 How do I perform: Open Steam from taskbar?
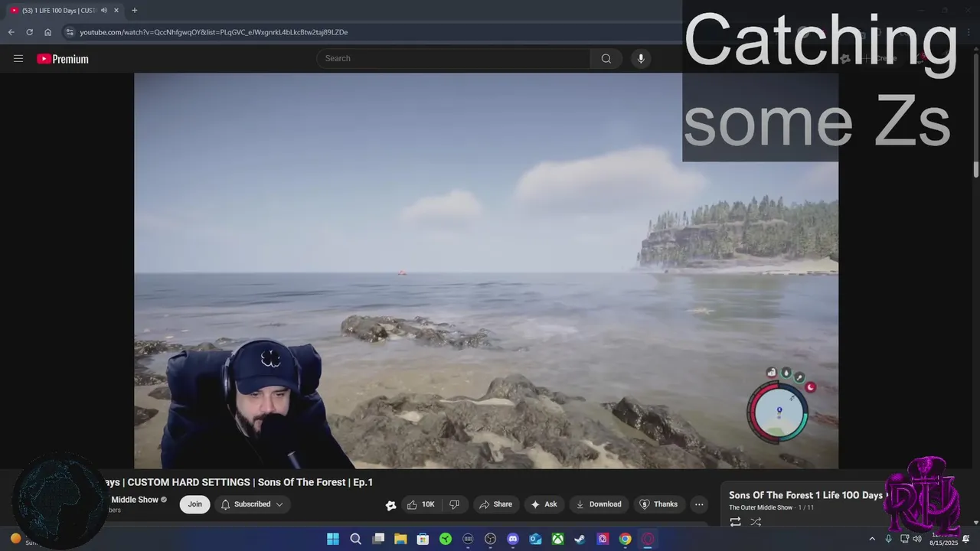(580, 539)
